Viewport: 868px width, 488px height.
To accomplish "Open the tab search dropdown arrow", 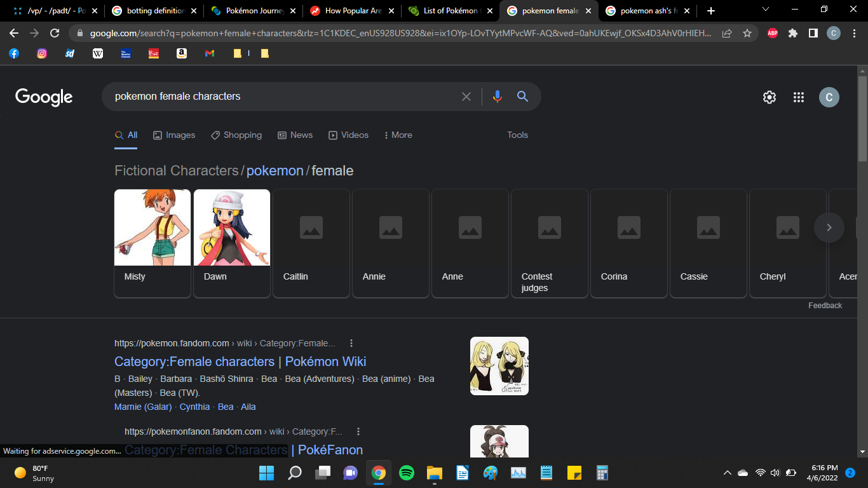I will (765, 10).
